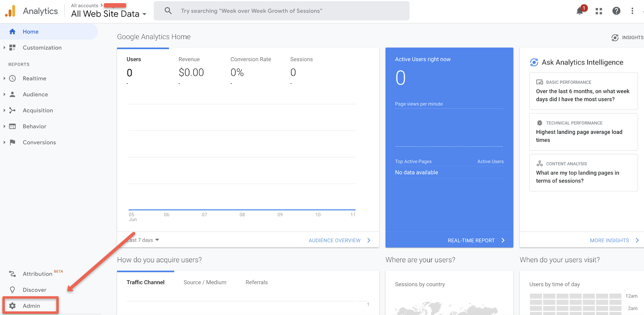Click the All accounts breadcrumb
Viewport: 644px width, 315px height.
click(x=85, y=6)
